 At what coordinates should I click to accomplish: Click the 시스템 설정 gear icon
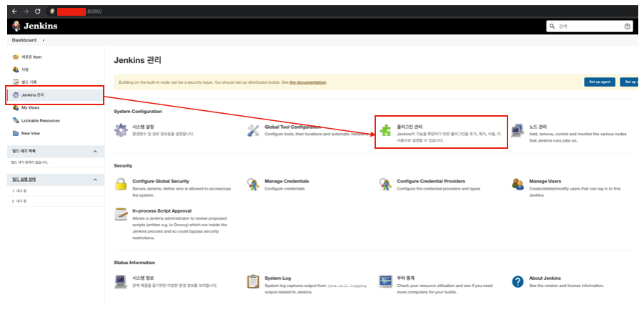point(121,130)
